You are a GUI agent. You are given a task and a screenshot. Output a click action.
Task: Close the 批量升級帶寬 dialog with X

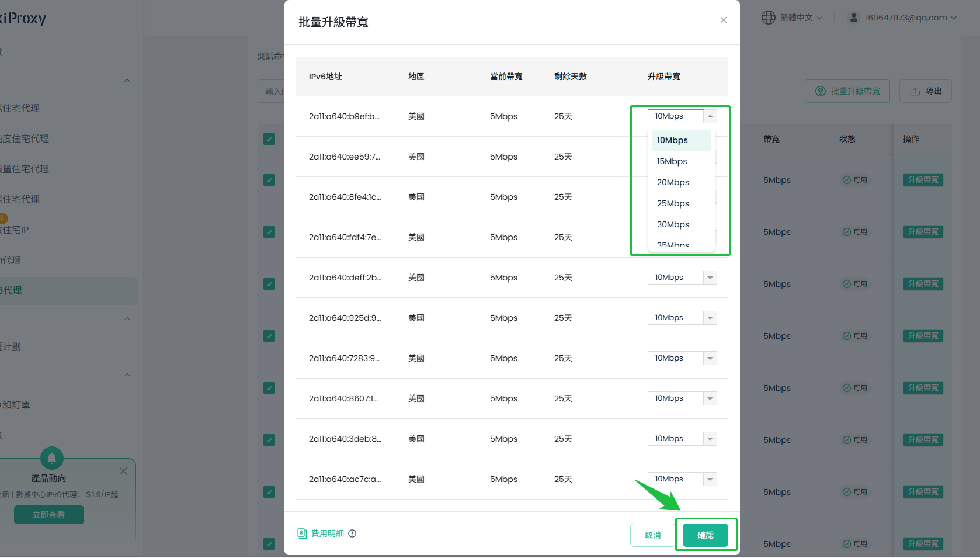[x=724, y=20]
